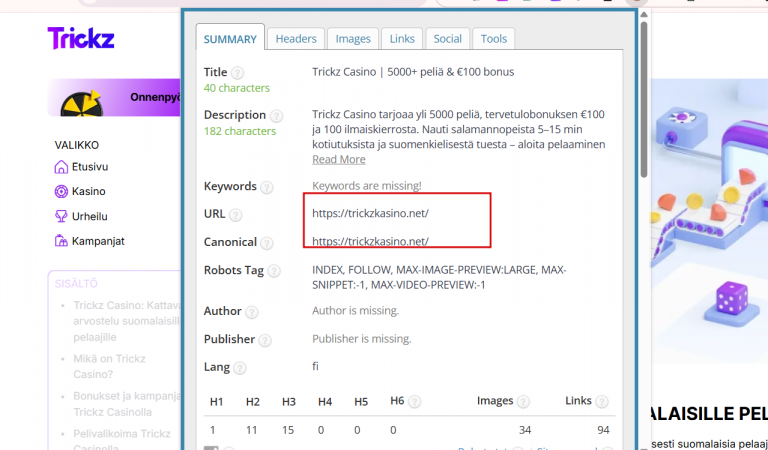
Task: Open Kasino in sidebar menu
Action: 89,191
